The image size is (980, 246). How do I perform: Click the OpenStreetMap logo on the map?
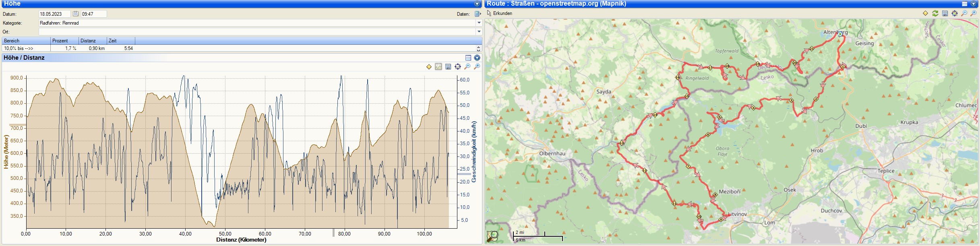tap(492, 236)
